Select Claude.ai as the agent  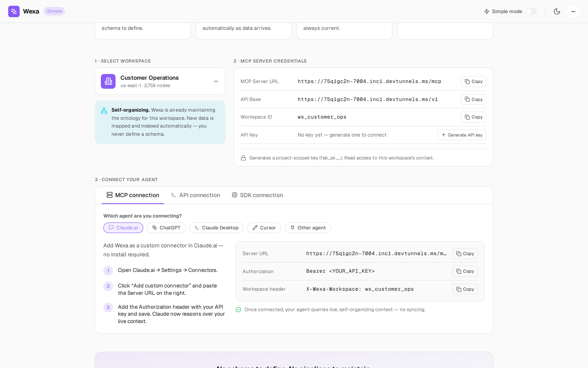click(x=123, y=228)
